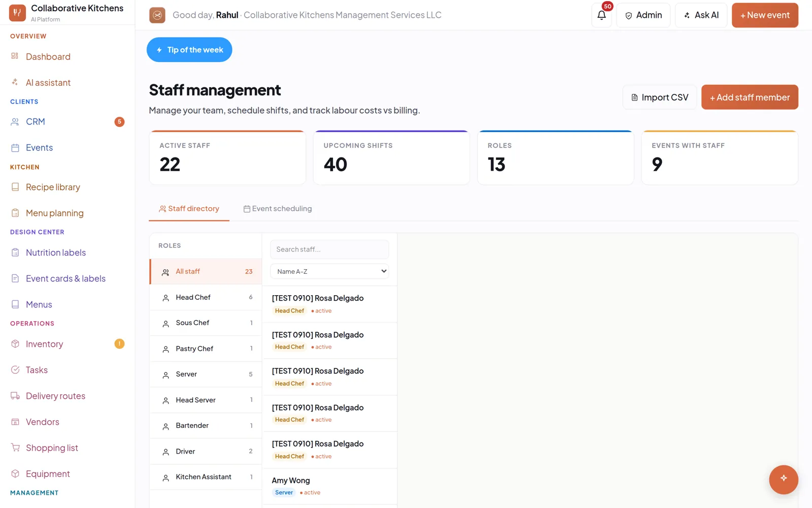Filter by Head Chef role
The width and height of the screenshot is (812, 508).
pos(206,297)
